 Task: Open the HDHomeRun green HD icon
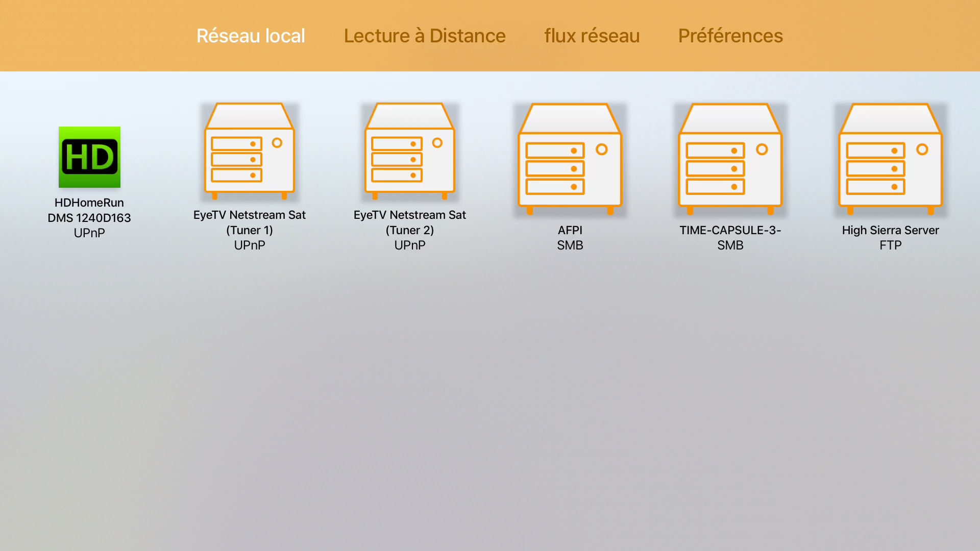89,157
